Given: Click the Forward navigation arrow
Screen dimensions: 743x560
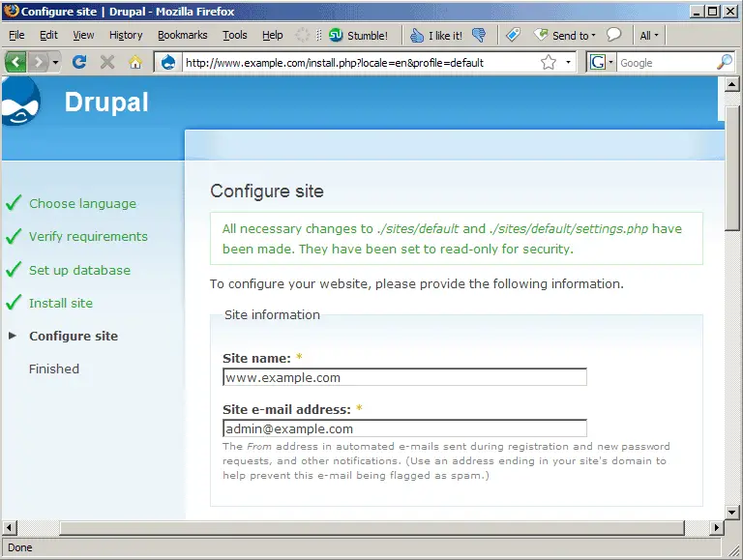Looking at the screenshot, I should [x=38, y=62].
